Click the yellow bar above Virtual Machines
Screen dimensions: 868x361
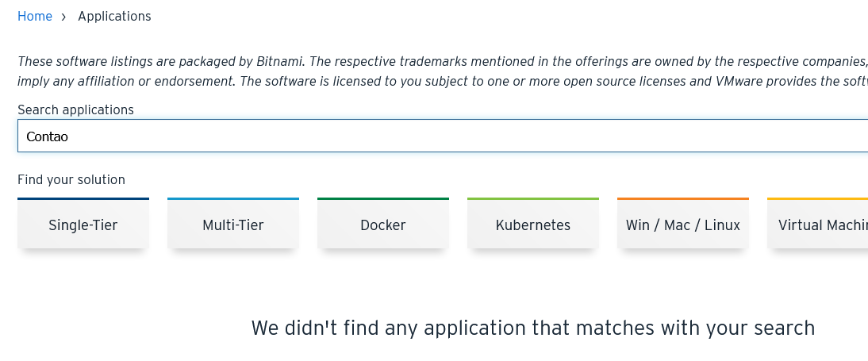[817, 198]
